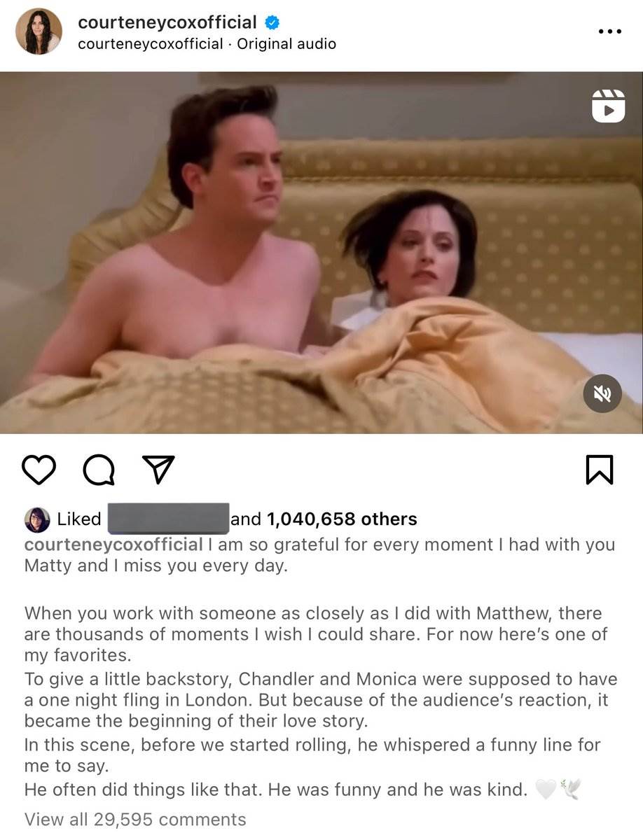Tap the caption's courteneycoxofficial username

pos(113,545)
